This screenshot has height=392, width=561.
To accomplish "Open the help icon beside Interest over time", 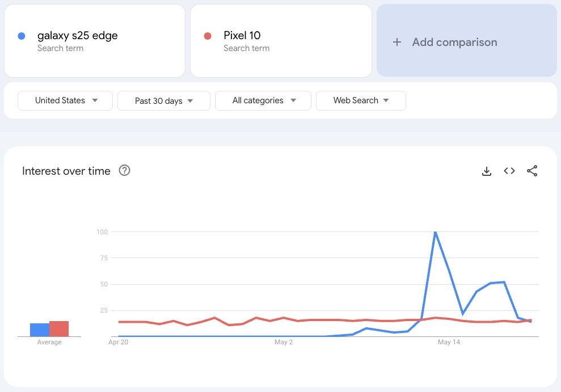I will (124, 170).
